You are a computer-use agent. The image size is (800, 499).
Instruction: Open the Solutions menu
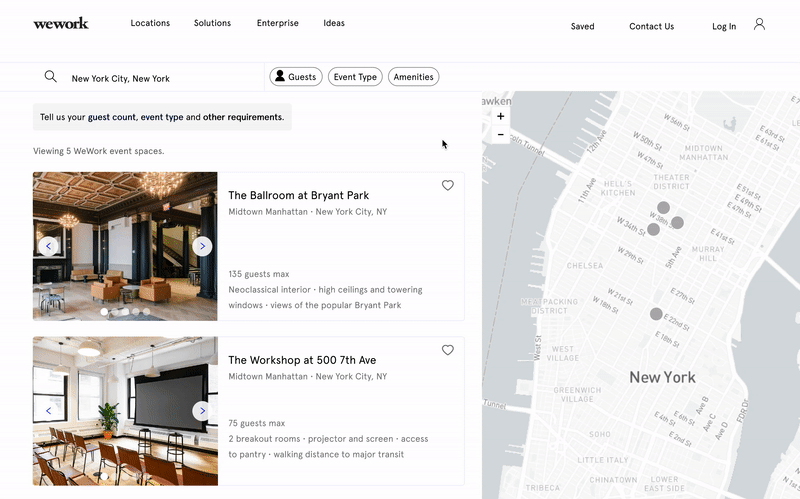[212, 23]
